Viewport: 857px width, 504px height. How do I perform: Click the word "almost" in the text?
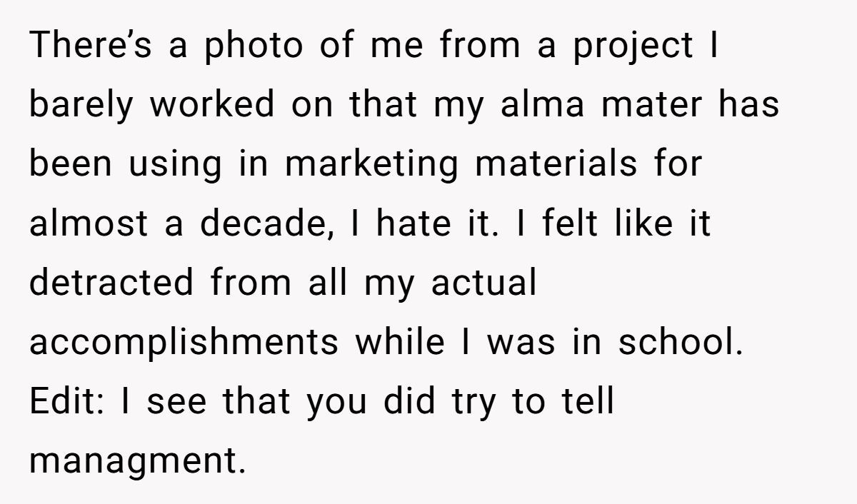pyautogui.click(x=89, y=224)
